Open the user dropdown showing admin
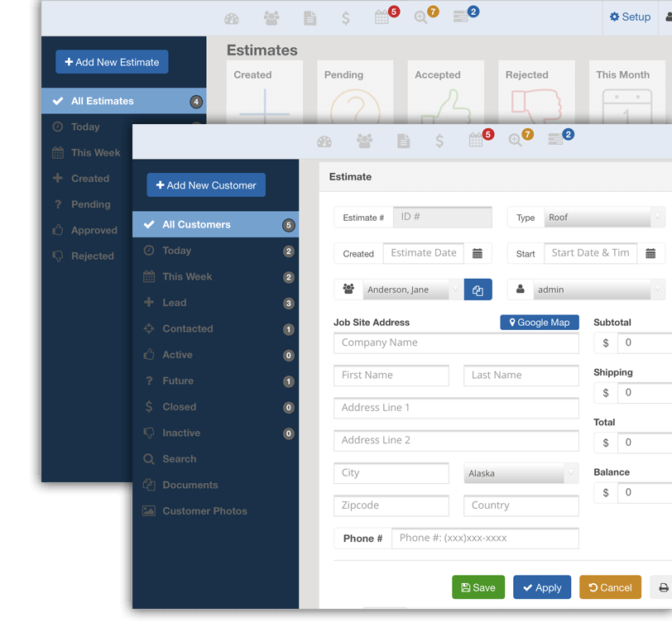The height and width of the screenshot is (632, 672). 599,290
